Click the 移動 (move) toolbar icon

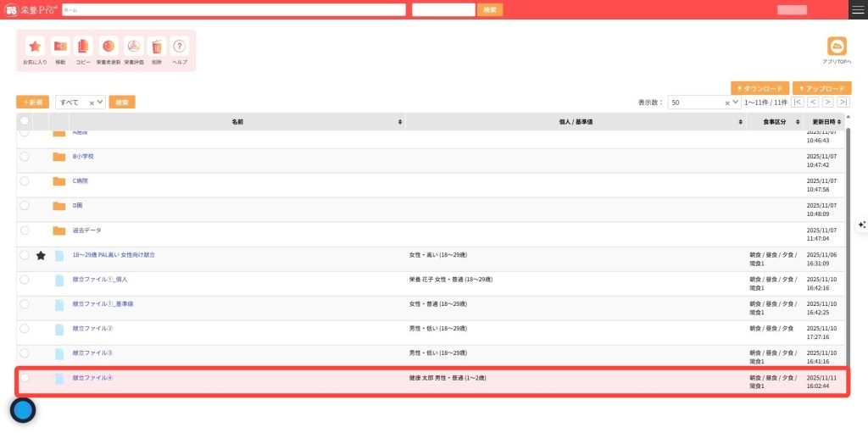click(60, 47)
